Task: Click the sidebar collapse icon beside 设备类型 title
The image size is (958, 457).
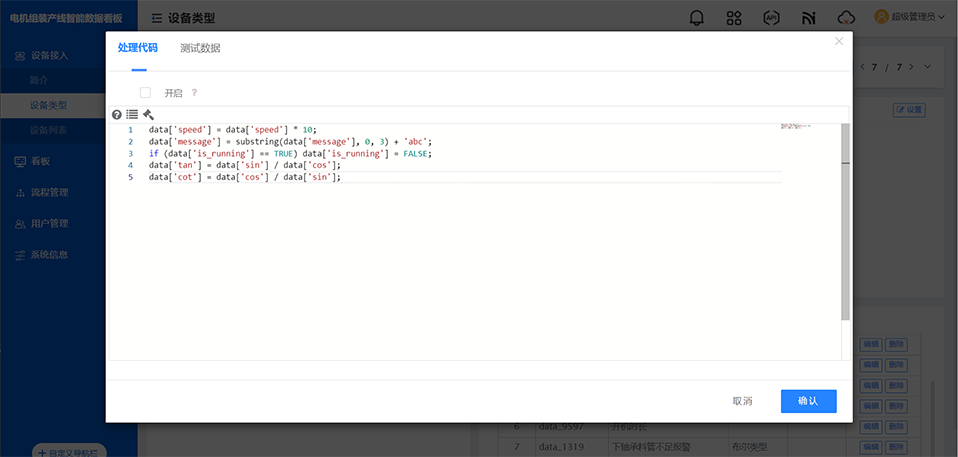Action: pyautogui.click(x=157, y=18)
